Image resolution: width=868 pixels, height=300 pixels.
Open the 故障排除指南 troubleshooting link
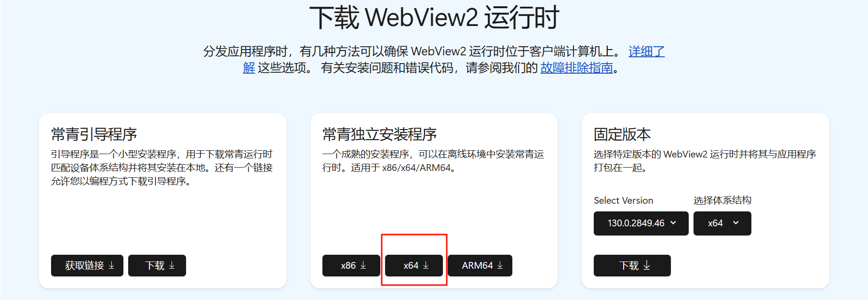coord(576,68)
